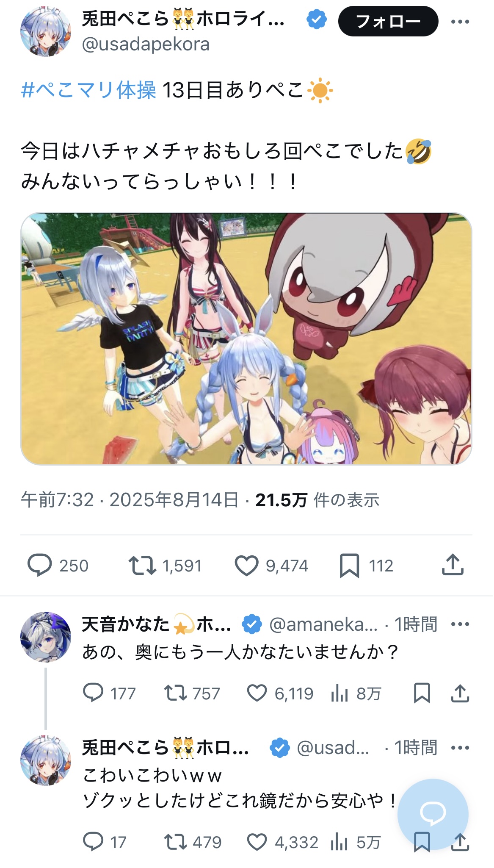Bookmark 天音かなた's reply
Viewport: 494px width, 868px height.
click(422, 693)
